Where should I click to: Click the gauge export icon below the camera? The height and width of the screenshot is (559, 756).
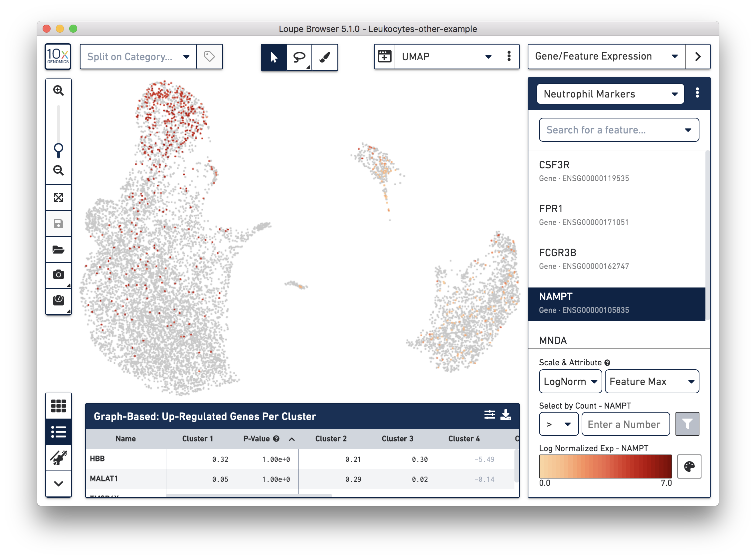click(58, 300)
